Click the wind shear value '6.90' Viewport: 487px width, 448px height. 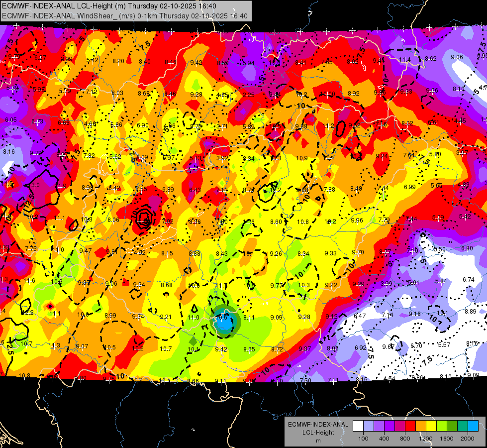click(x=143, y=125)
